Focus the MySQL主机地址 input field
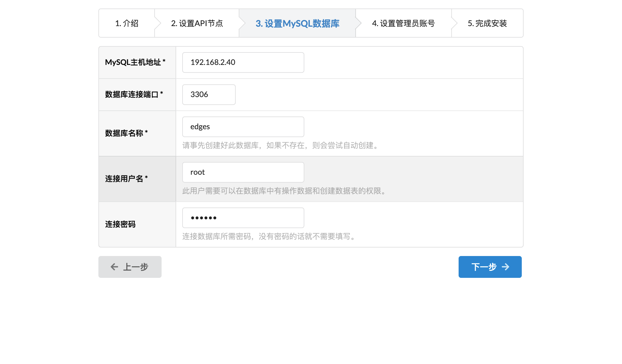The height and width of the screenshot is (364, 622). click(243, 62)
